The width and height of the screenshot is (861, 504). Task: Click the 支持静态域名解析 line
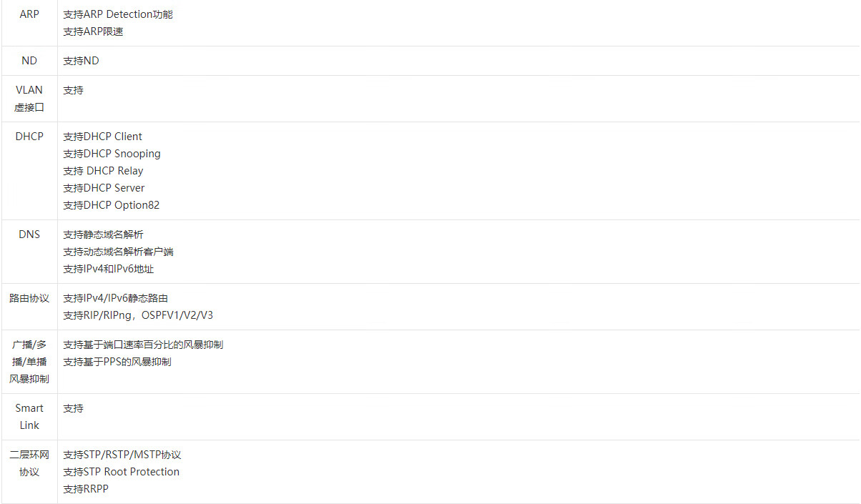pos(103,234)
